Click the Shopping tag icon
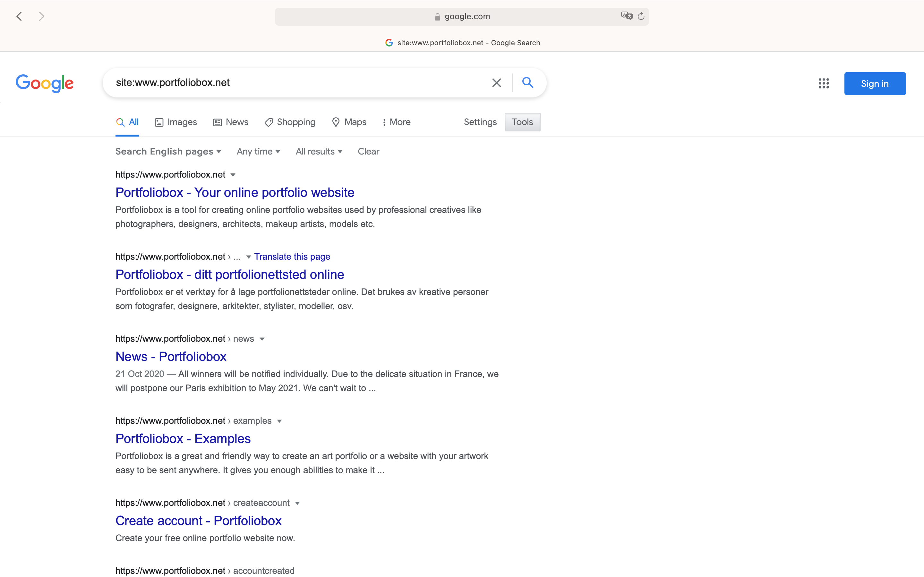This screenshot has width=924, height=577. click(269, 122)
